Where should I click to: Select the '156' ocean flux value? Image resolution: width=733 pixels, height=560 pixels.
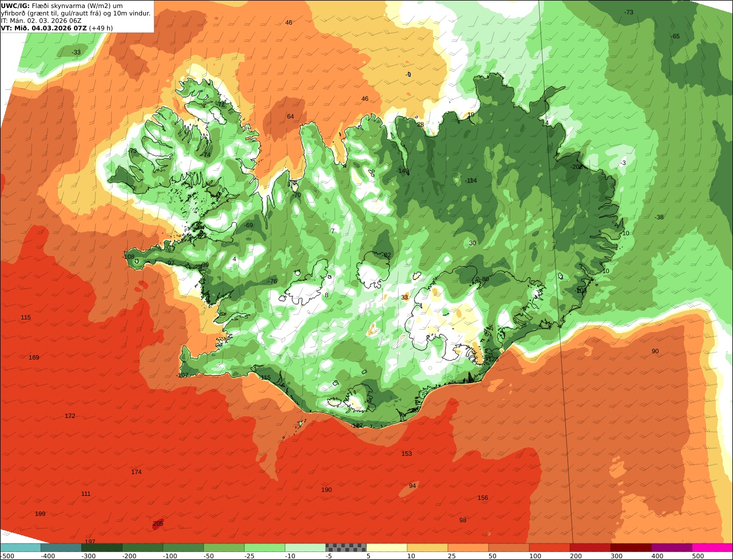(x=483, y=498)
